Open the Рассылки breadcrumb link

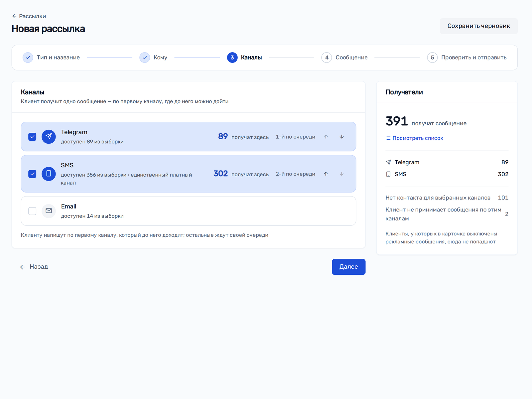pos(32,16)
